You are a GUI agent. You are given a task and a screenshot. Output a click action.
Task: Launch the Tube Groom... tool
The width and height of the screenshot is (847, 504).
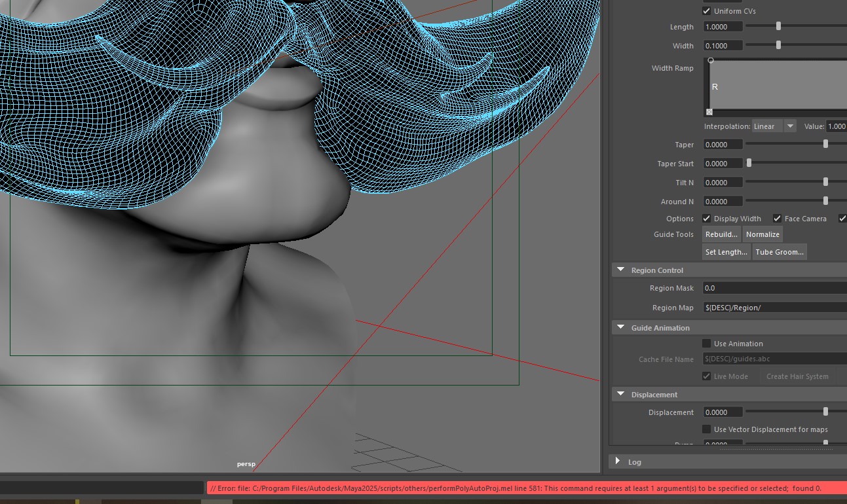pos(779,252)
